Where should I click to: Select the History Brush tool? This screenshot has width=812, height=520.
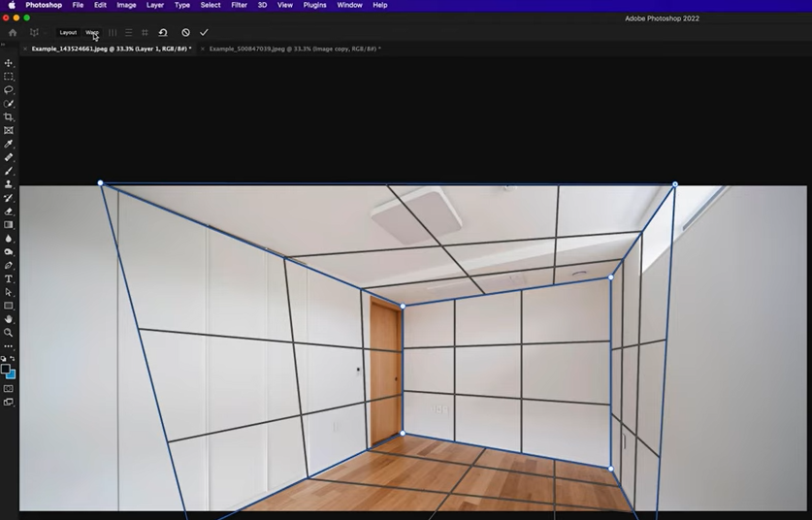point(9,198)
